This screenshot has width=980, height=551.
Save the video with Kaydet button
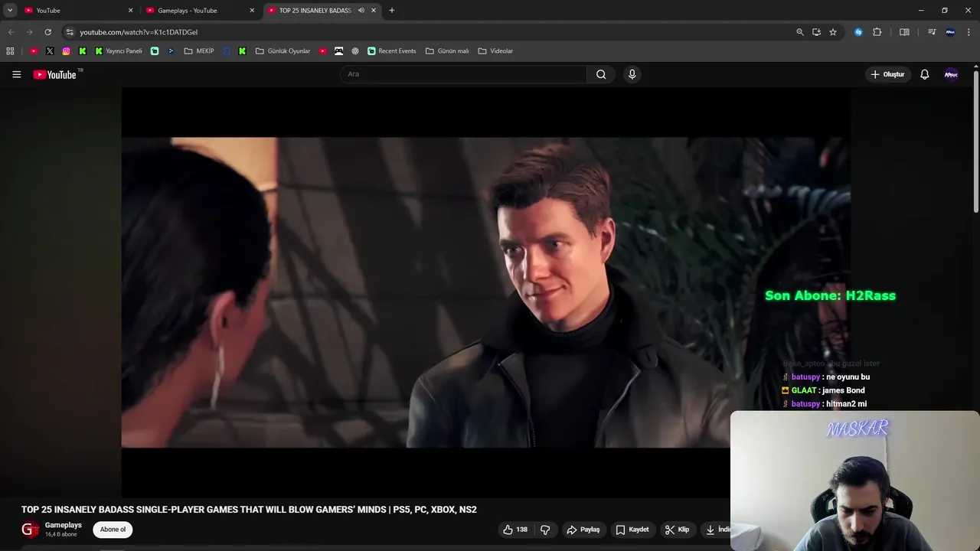(x=632, y=530)
